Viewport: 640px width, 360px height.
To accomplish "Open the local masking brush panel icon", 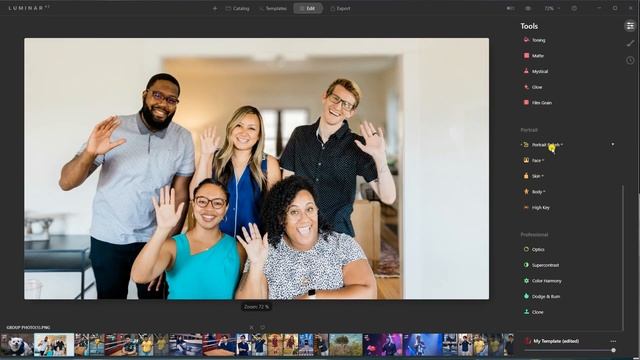I will [630, 43].
